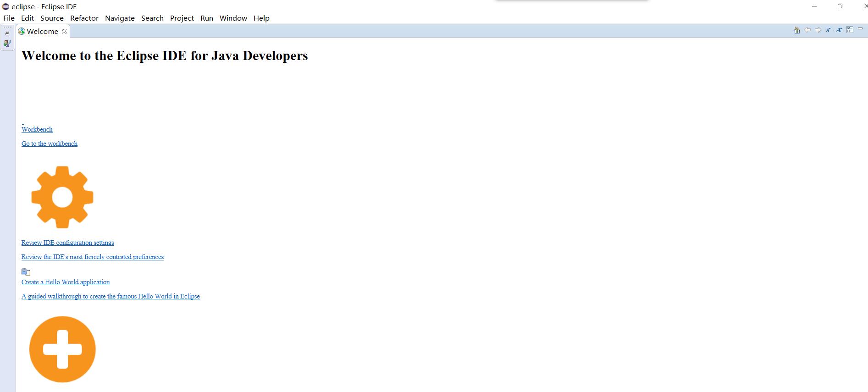Click the 'Welcome to the Eclipse IDE' heading

coord(165,55)
